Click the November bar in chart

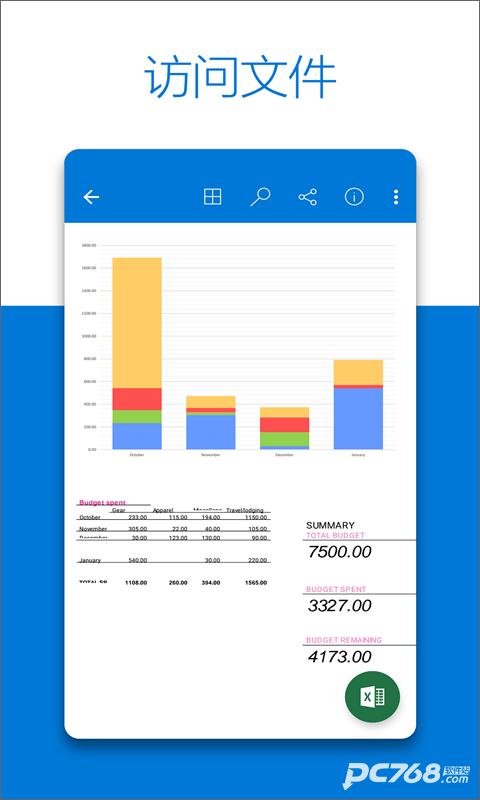tap(211, 422)
